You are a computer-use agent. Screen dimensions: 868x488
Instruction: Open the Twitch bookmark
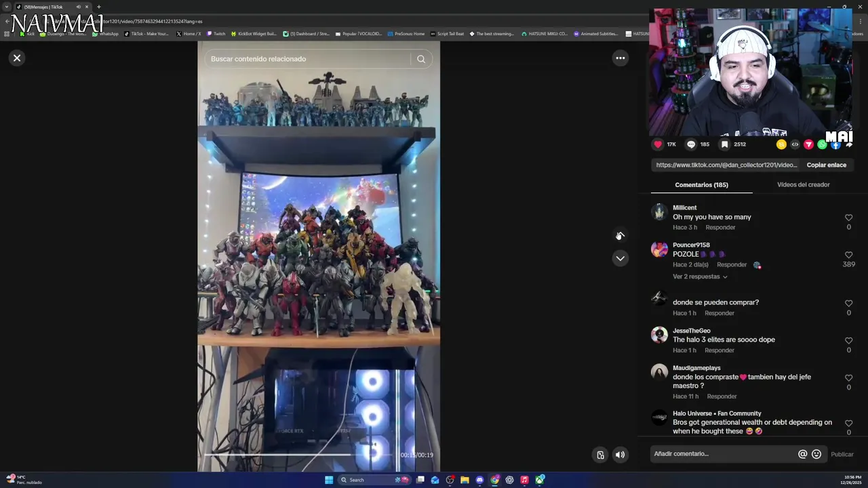click(x=216, y=33)
